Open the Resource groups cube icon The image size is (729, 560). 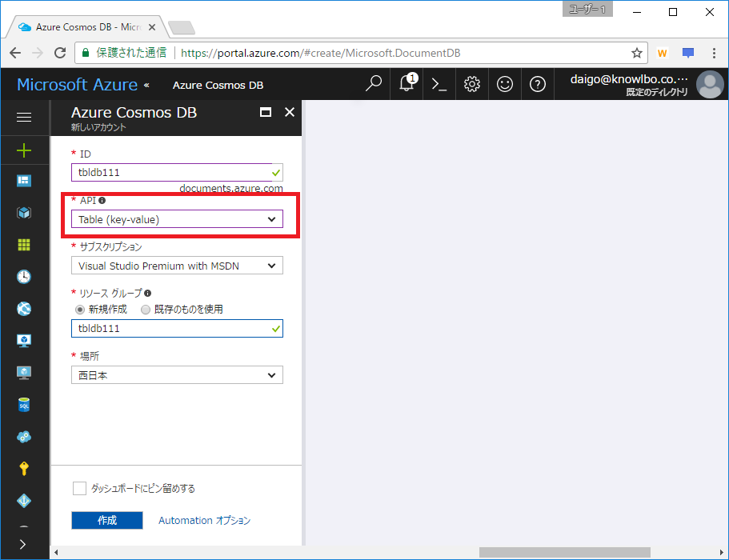click(x=24, y=213)
